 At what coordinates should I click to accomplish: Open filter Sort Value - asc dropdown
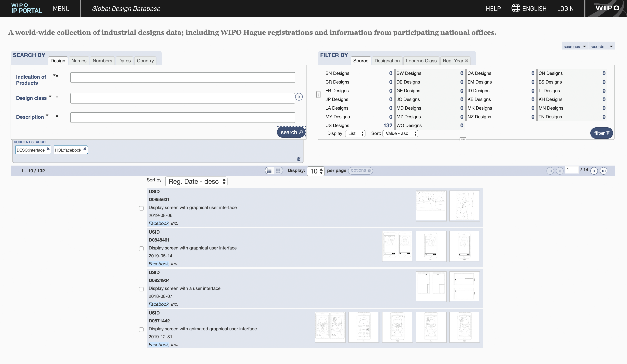[x=400, y=134]
